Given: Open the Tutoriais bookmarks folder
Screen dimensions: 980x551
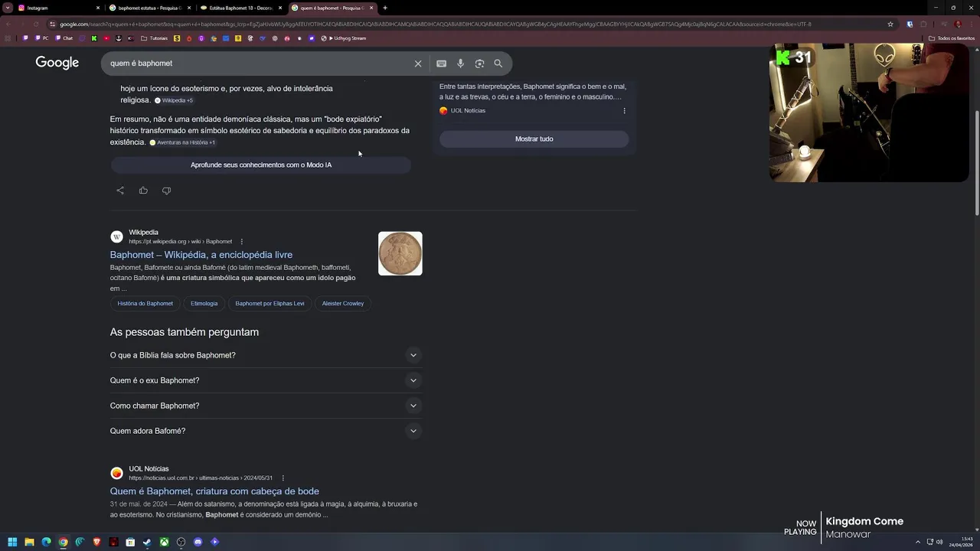Looking at the screenshot, I should [x=155, y=38].
